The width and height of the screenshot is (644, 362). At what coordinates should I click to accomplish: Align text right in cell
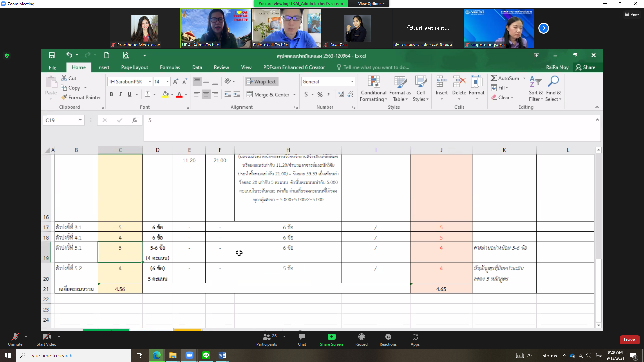(215, 94)
